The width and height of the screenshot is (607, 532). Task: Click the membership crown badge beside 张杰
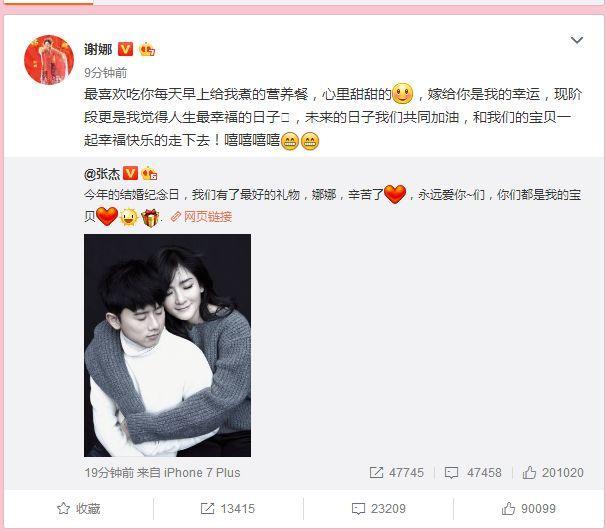click(x=149, y=173)
